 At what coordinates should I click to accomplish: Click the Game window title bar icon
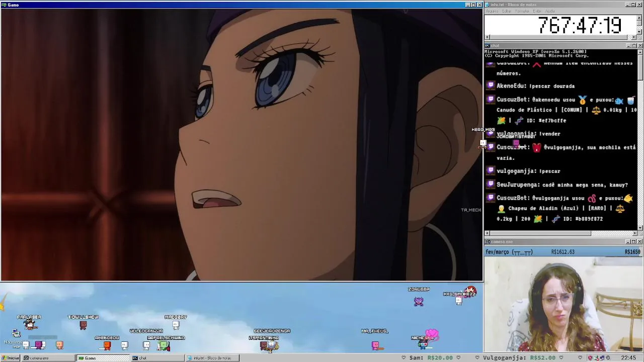pyautogui.click(x=4, y=5)
